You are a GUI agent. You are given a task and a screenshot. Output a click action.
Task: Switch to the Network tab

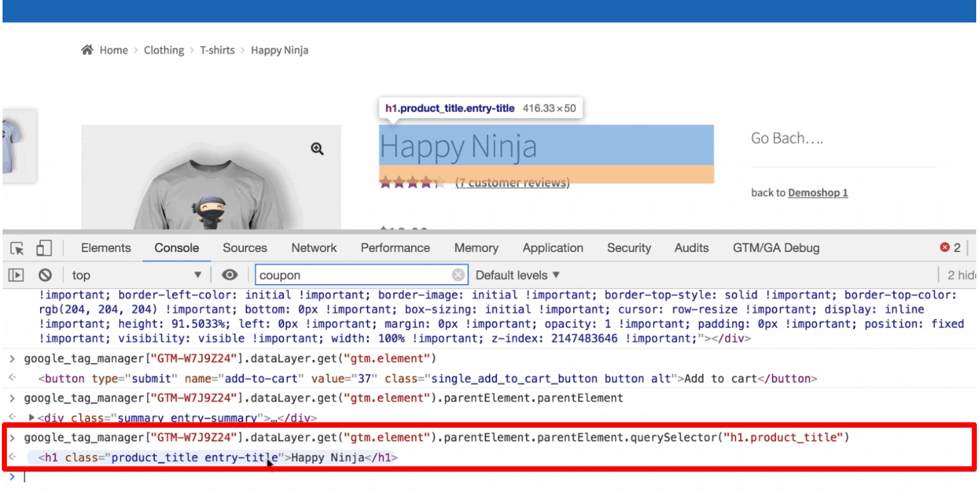(x=314, y=248)
